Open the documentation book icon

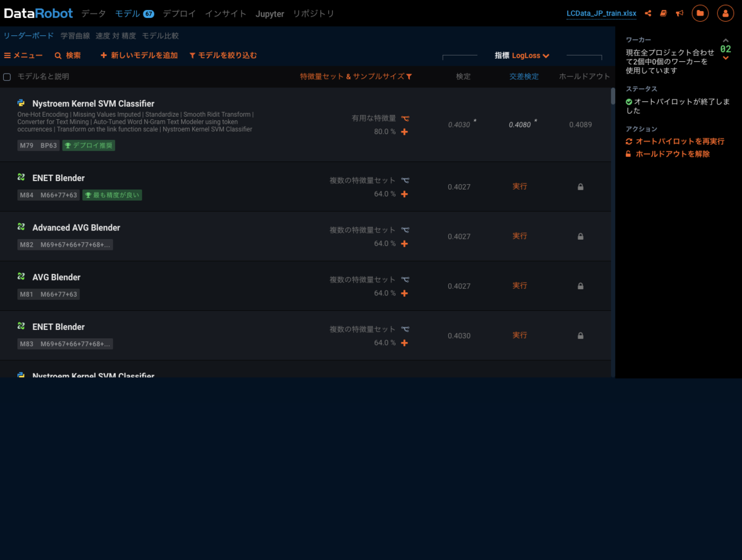663,13
